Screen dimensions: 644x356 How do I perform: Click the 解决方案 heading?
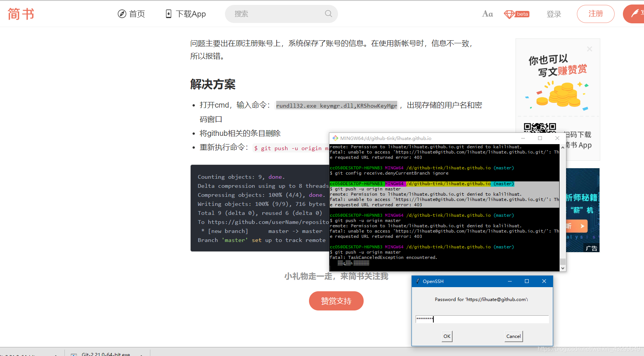[x=213, y=84]
